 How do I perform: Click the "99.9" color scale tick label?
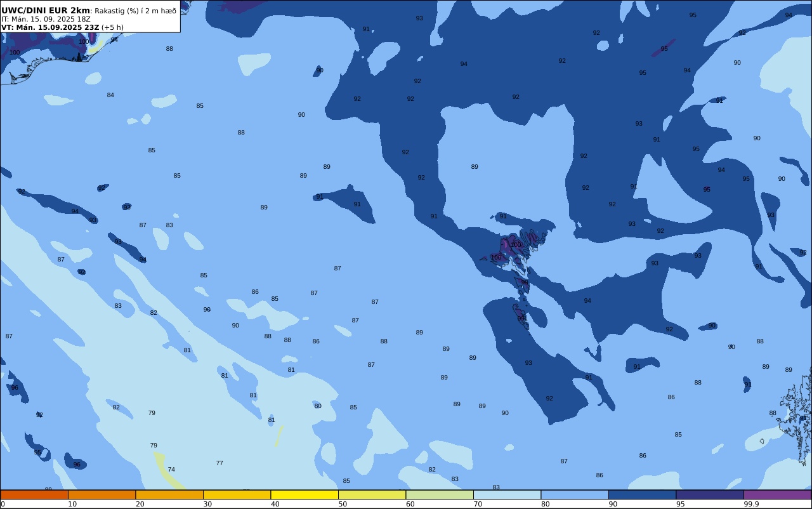click(752, 504)
